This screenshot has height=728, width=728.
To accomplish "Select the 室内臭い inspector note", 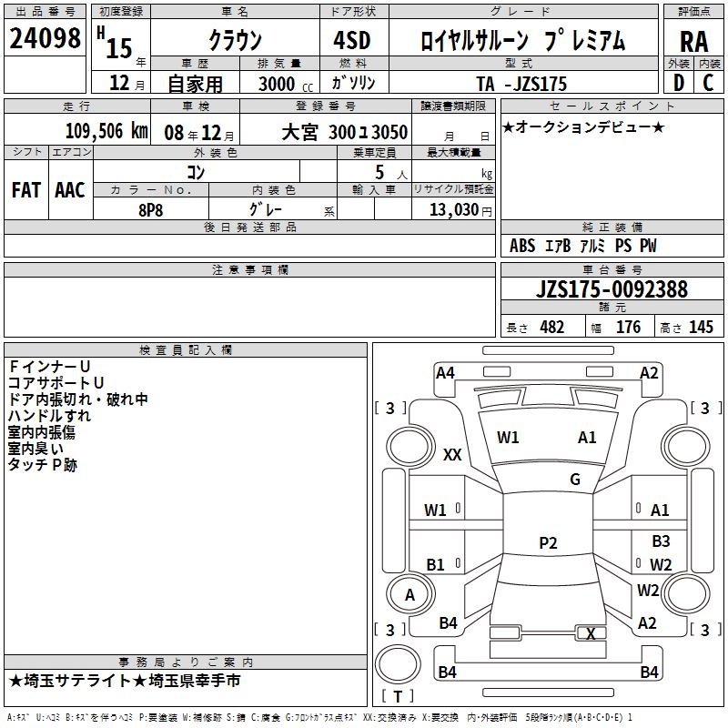I will pos(35,449).
